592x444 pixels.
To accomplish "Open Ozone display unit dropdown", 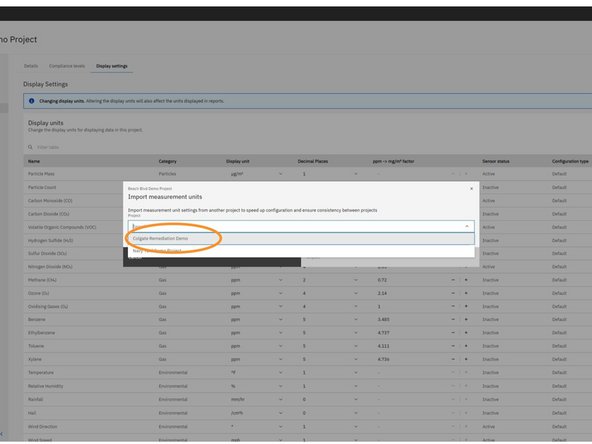I will 280,293.
